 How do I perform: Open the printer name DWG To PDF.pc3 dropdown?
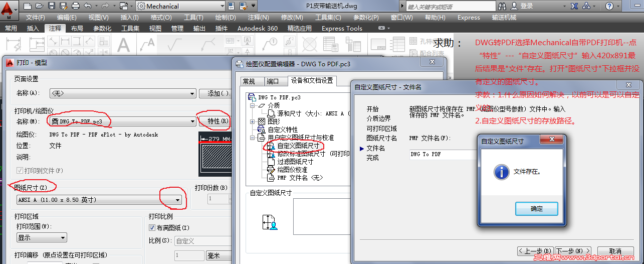coord(122,121)
